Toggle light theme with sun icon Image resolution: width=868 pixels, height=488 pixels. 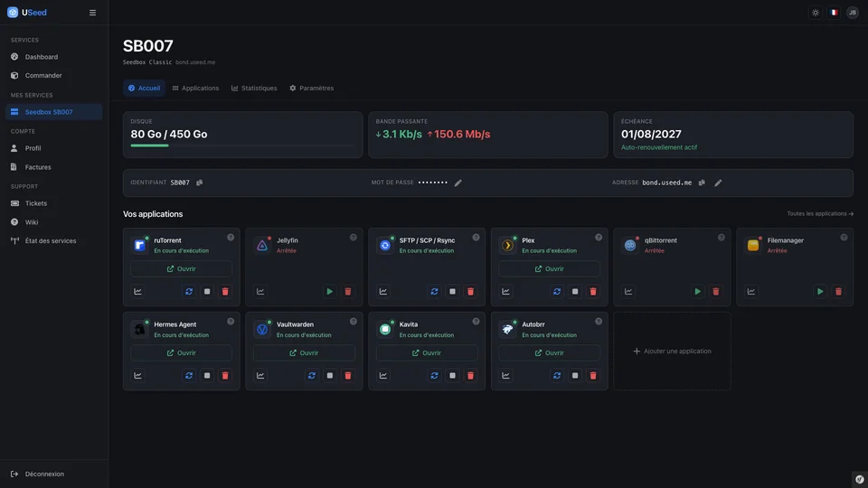[816, 13]
